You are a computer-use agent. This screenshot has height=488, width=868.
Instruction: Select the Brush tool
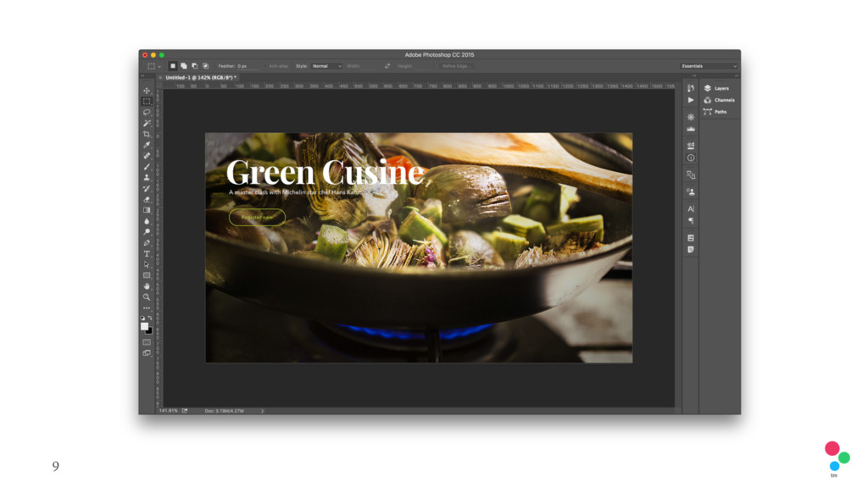pyautogui.click(x=147, y=167)
